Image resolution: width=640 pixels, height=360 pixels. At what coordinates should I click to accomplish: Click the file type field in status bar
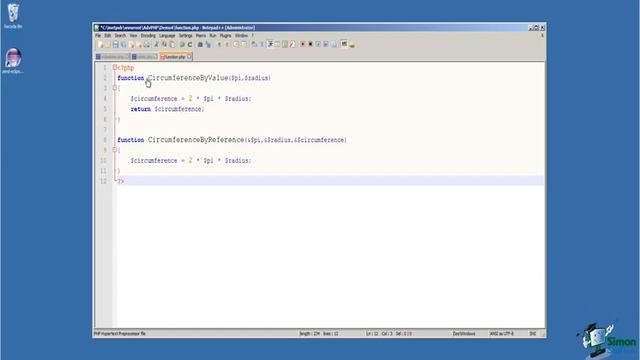[x=120, y=333]
